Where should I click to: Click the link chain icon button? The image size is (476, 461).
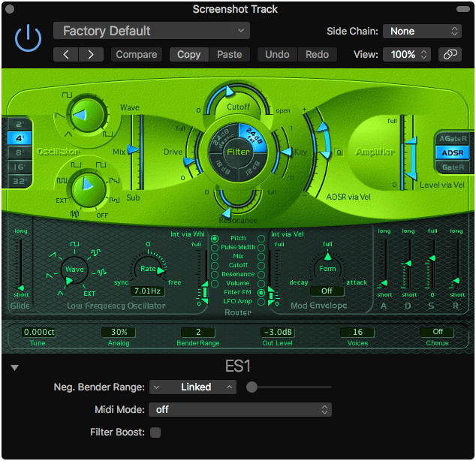click(449, 54)
